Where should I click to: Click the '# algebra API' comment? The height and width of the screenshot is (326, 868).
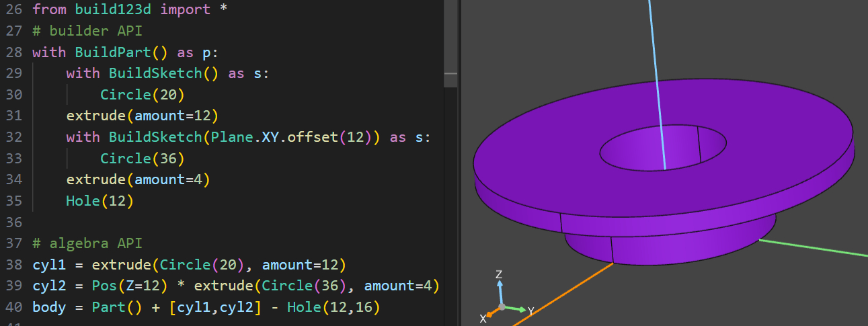point(87,243)
